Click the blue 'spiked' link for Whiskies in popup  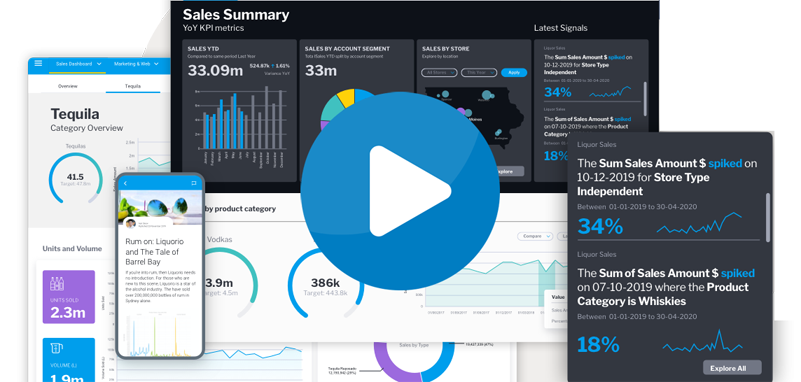pos(738,273)
